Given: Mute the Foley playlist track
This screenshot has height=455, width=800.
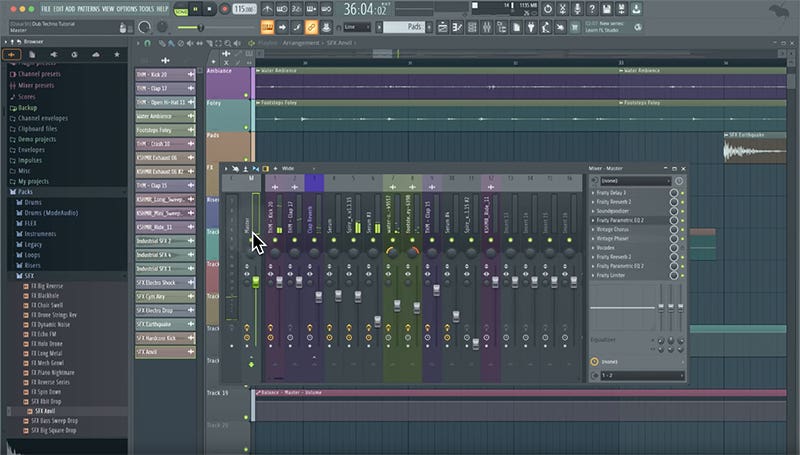Looking at the screenshot, I should 246,128.
